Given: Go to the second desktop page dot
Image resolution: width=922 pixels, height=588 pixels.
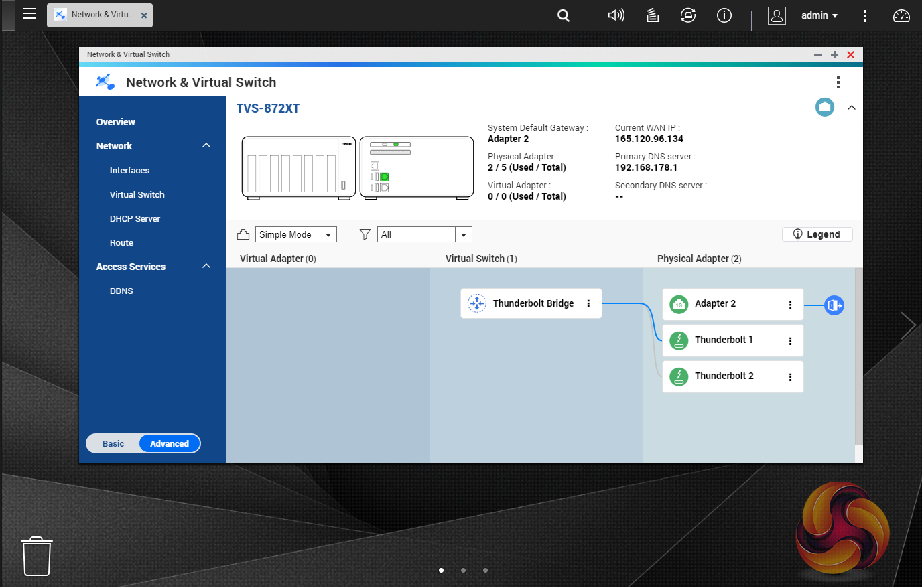Looking at the screenshot, I should pyautogui.click(x=463, y=570).
